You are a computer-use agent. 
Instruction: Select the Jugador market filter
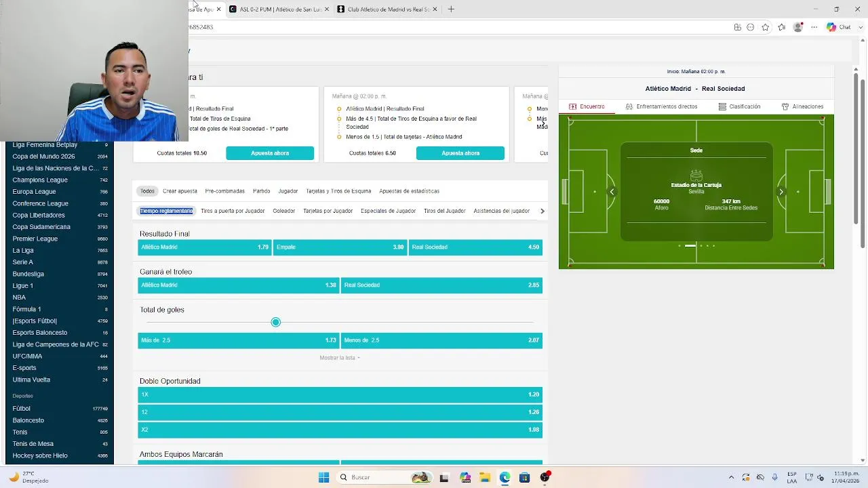coord(288,191)
